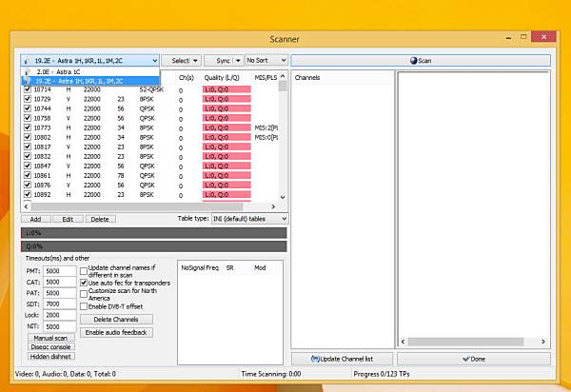This screenshot has width=571, height=392.
Task: Select MIS:2 text in row 10773
Action: (266, 127)
